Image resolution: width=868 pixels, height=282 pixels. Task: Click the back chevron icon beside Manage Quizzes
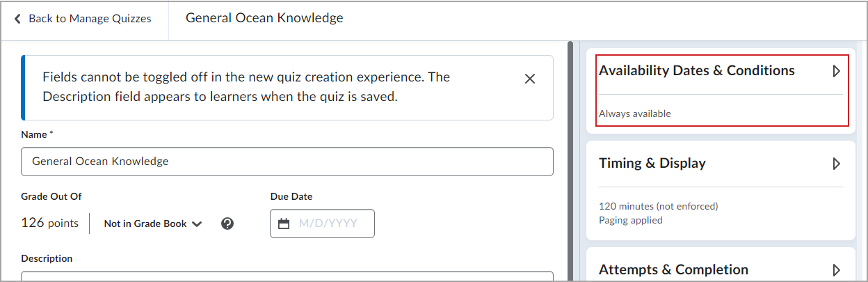(x=18, y=19)
